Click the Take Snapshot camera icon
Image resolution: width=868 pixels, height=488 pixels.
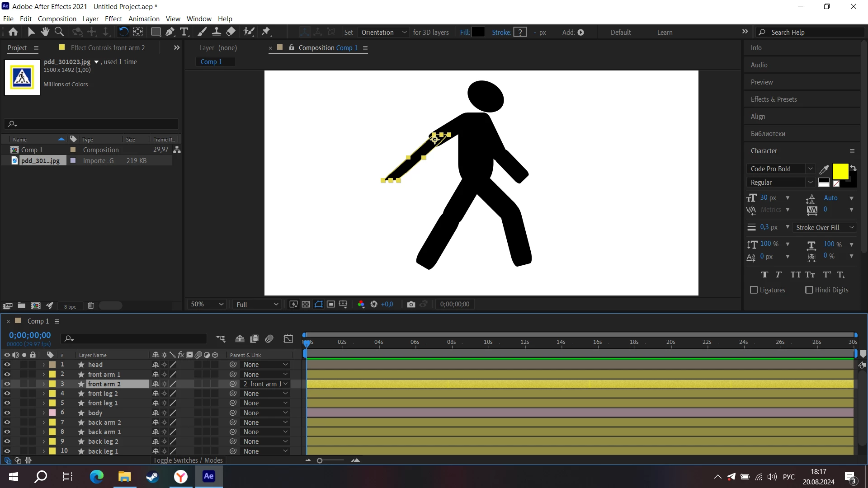pos(410,305)
